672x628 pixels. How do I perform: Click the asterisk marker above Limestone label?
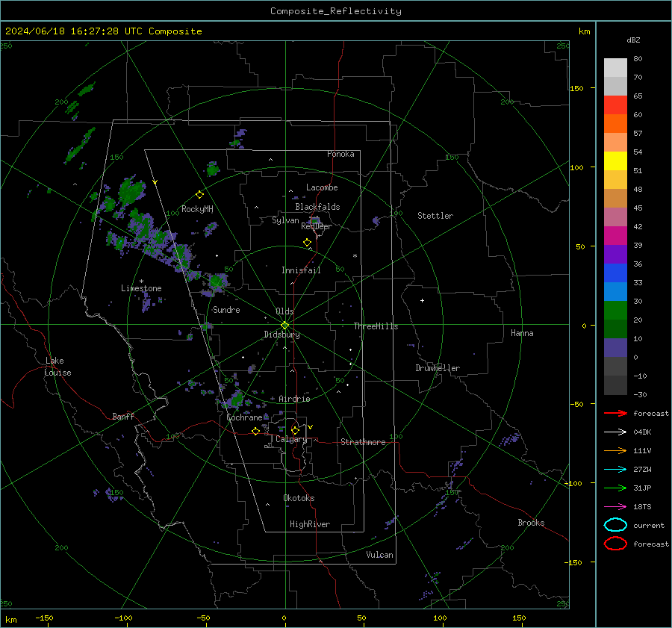coord(141,282)
